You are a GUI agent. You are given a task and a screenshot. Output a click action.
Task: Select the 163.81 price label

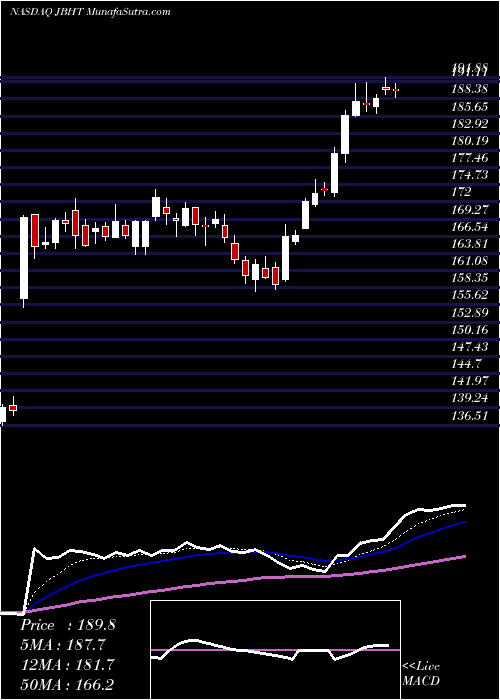click(469, 243)
